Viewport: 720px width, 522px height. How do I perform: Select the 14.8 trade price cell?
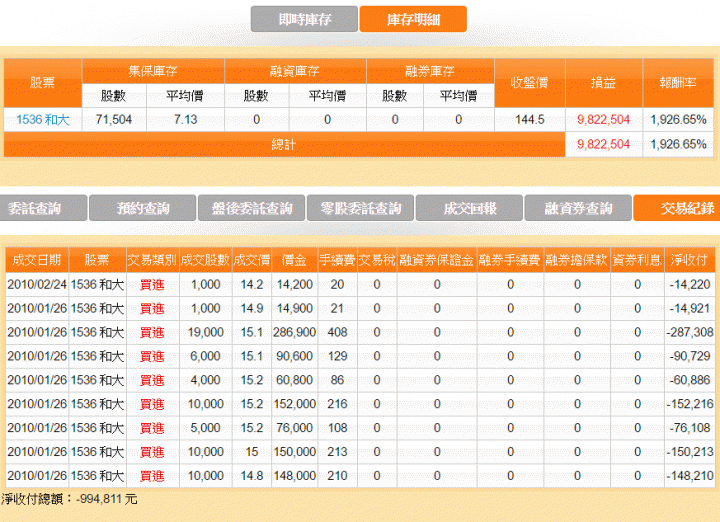[x=252, y=476]
